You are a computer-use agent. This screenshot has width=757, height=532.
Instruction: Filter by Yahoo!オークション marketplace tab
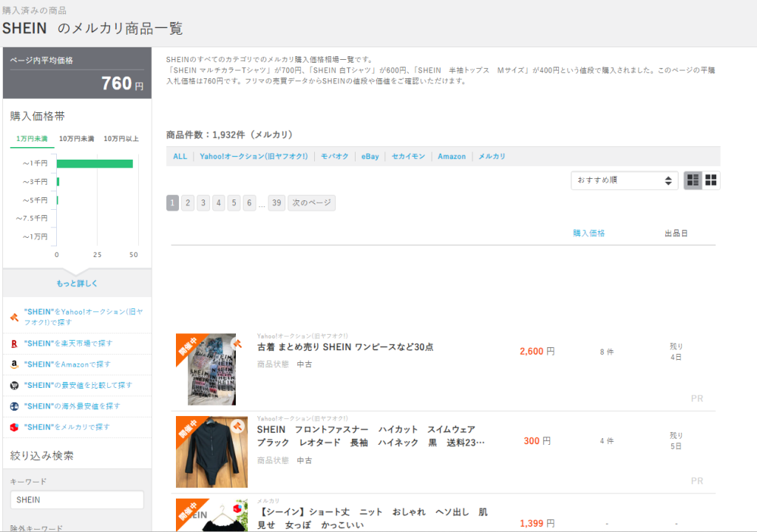[254, 157]
